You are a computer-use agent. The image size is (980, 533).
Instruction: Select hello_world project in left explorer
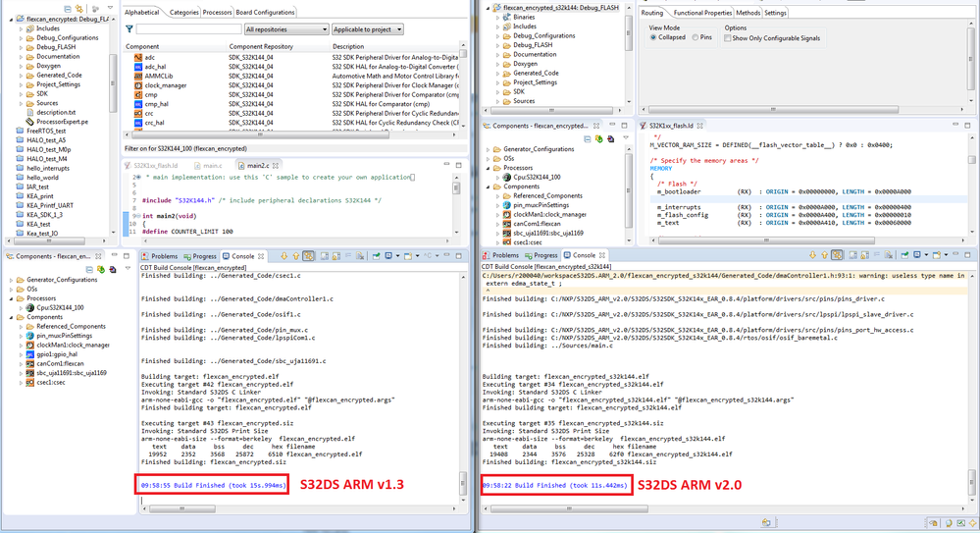pyautogui.click(x=42, y=178)
